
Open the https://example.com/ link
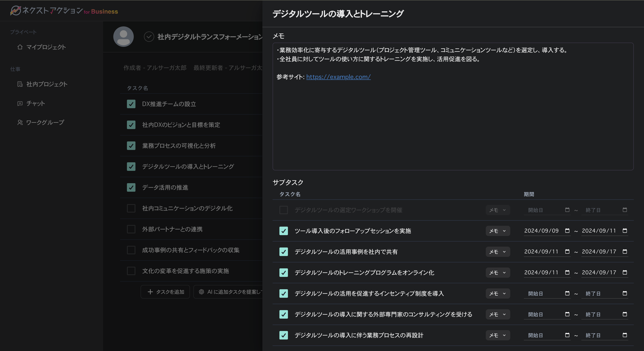(x=338, y=77)
